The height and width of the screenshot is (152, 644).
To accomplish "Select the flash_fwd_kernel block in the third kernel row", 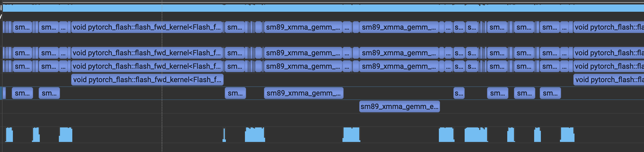I will tap(147, 66).
